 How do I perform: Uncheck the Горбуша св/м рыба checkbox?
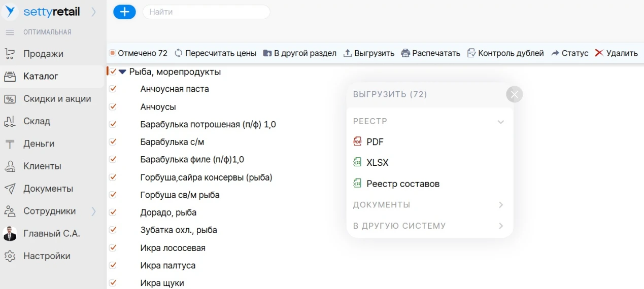point(113,195)
